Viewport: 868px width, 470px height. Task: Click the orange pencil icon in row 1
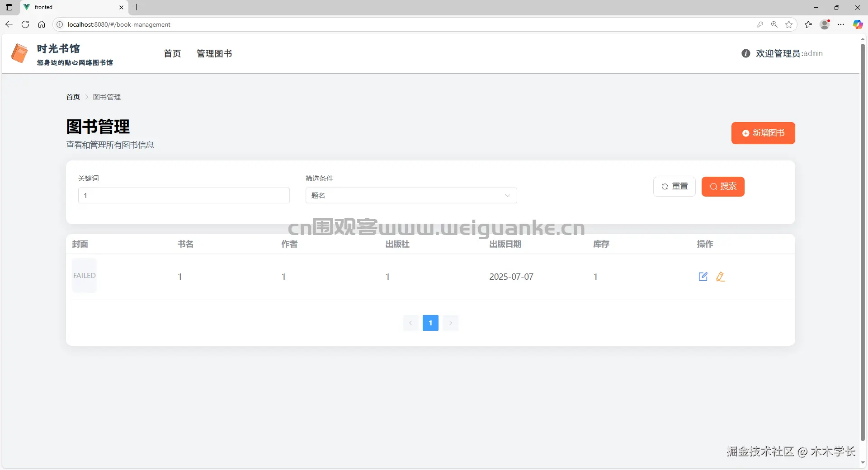pyautogui.click(x=721, y=277)
